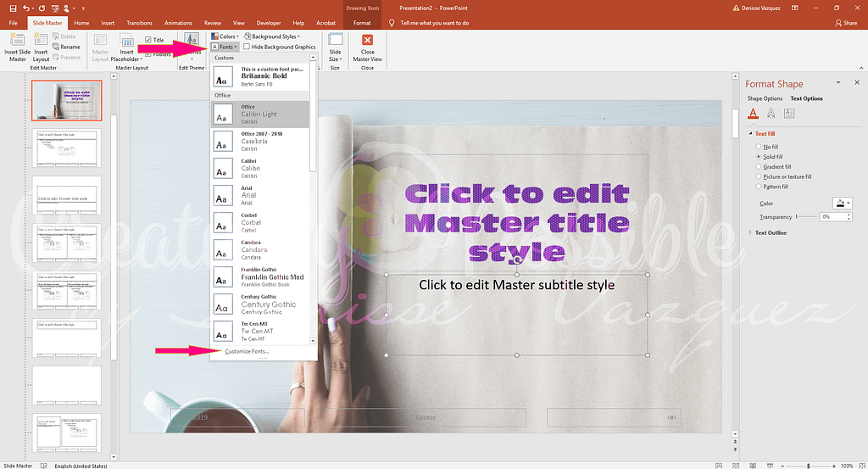Choose the Century Gothic font theme
The width and height of the screenshot is (868, 469).
[x=259, y=304]
